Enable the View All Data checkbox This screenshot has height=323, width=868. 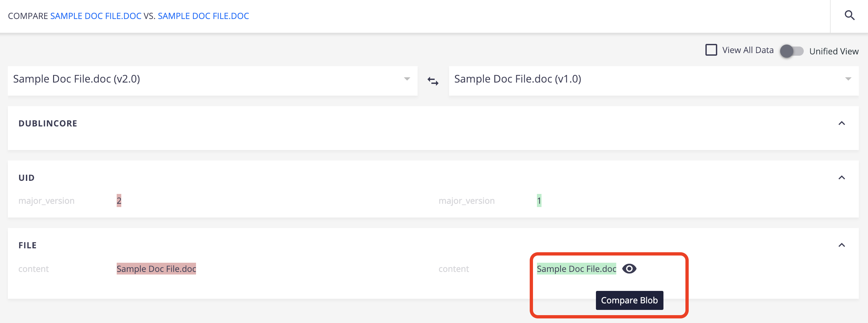[711, 50]
